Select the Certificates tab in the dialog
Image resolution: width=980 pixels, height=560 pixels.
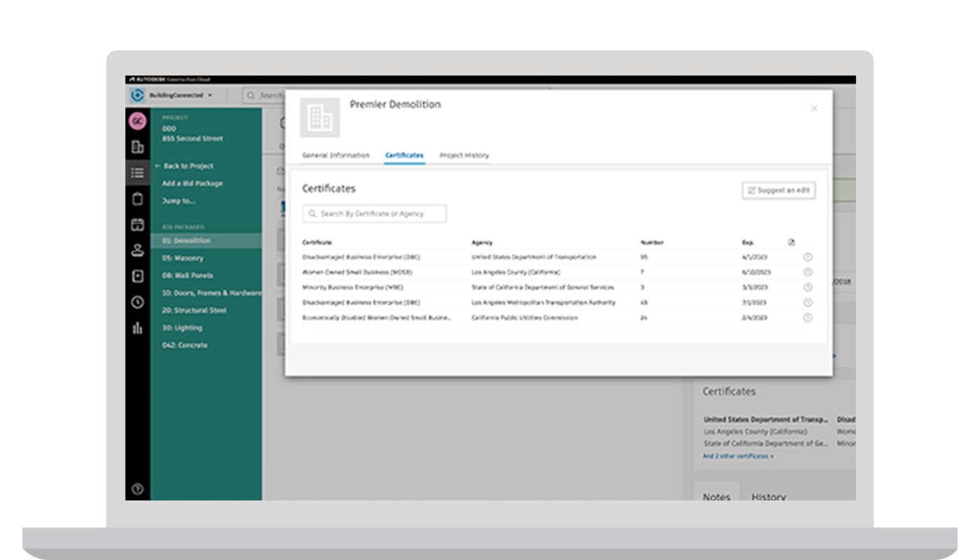405,155
